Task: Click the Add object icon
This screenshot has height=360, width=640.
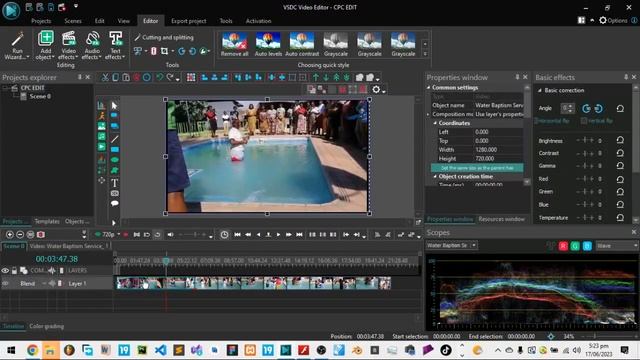Action: [x=46, y=38]
